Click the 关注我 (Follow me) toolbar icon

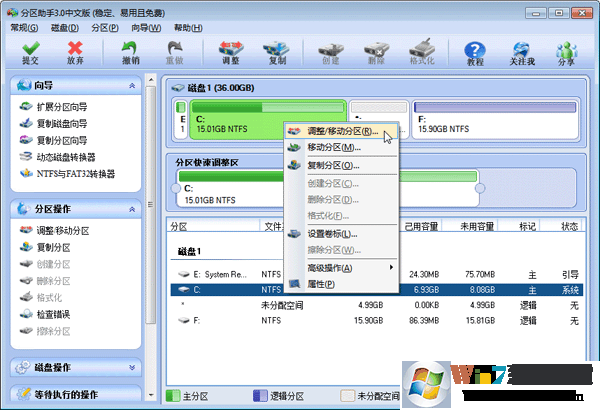click(521, 51)
